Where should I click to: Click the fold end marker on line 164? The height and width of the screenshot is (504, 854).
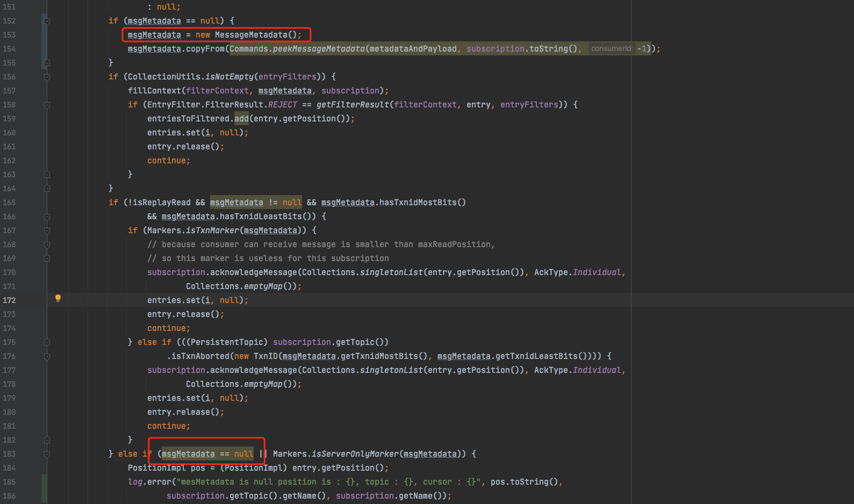tap(47, 189)
